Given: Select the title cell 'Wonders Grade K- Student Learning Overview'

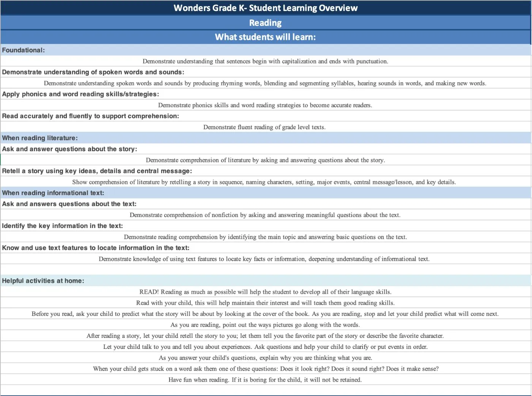Looking at the screenshot, I should pos(266,8).
